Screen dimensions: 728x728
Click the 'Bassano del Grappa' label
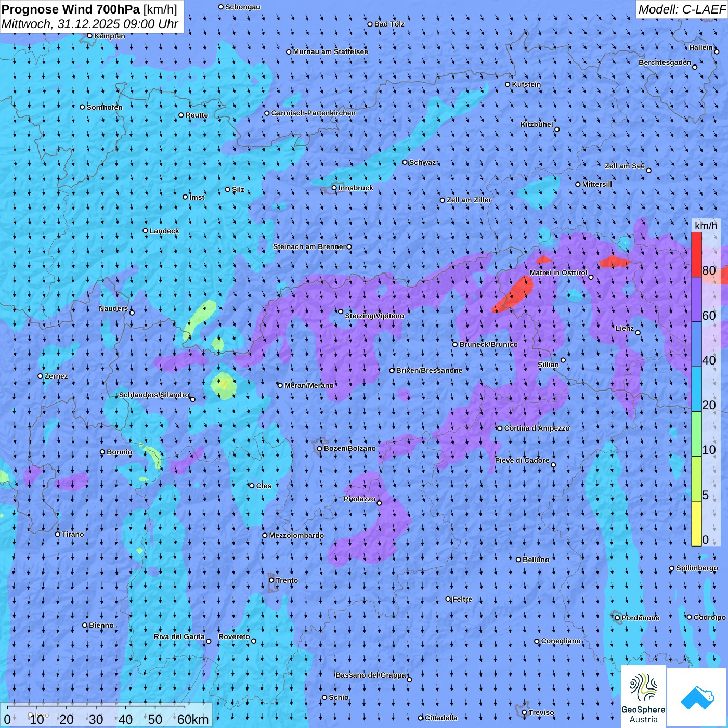click(371, 675)
